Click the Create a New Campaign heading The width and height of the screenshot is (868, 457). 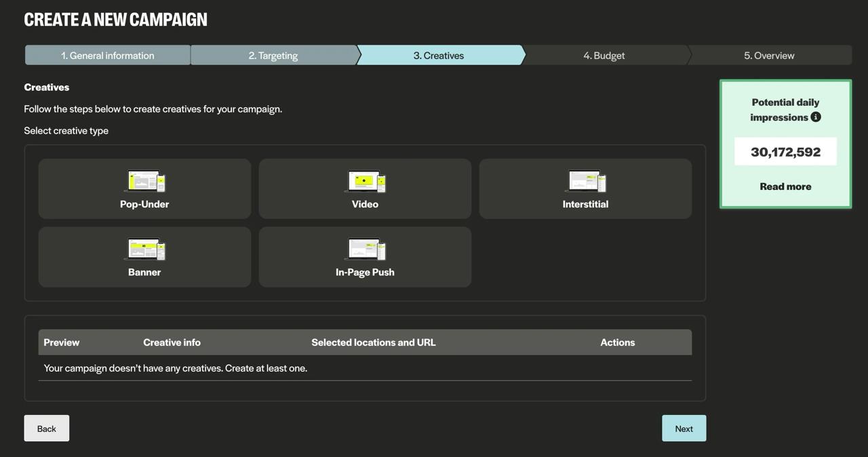(115, 19)
